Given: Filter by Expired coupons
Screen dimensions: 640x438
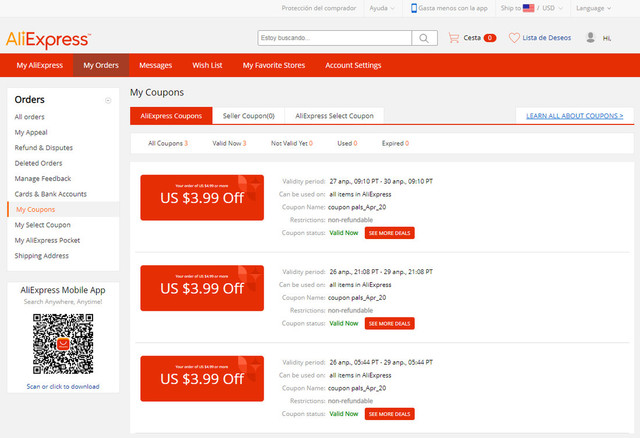Looking at the screenshot, I should tap(395, 143).
